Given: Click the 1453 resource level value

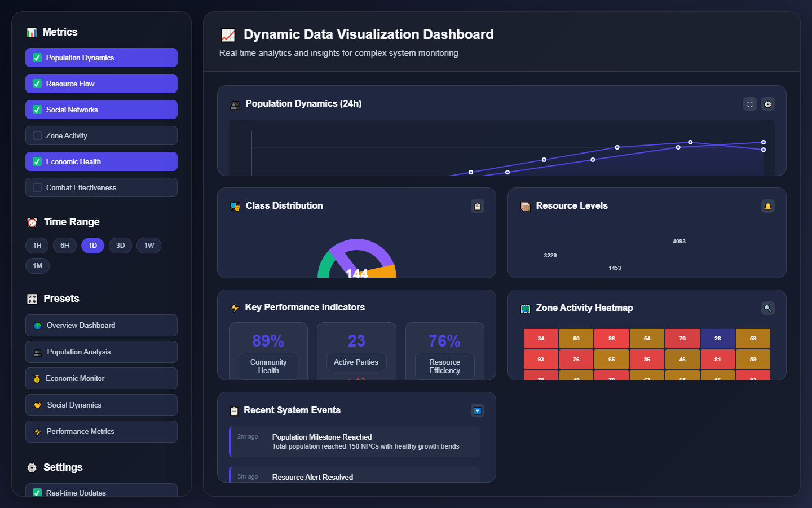Looking at the screenshot, I should (615, 268).
